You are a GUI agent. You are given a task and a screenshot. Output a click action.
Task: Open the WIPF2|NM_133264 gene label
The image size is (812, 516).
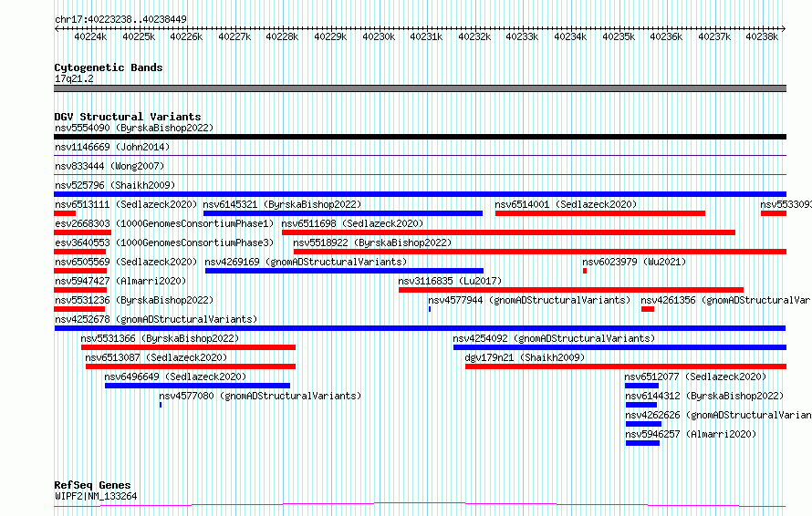96,496
